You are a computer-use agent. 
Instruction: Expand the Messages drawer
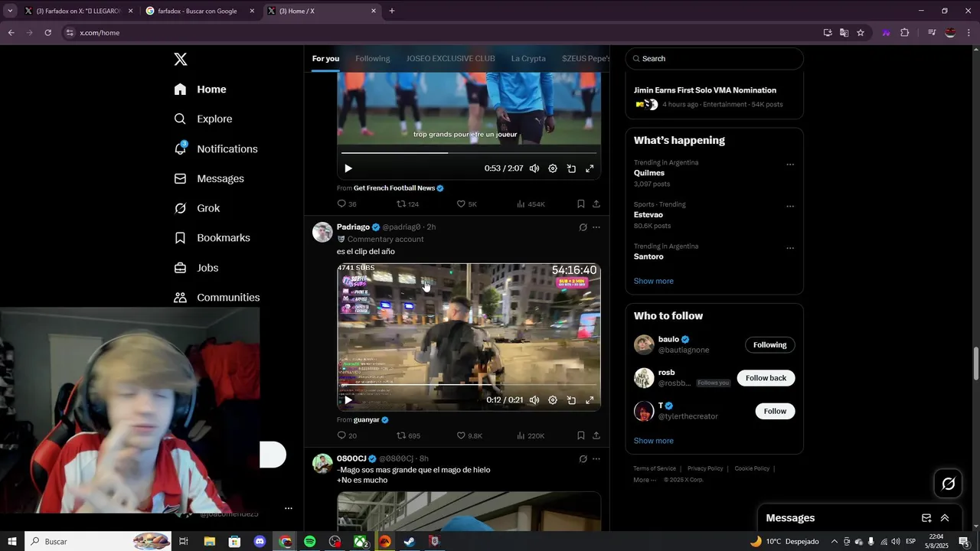[x=945, y=518]
